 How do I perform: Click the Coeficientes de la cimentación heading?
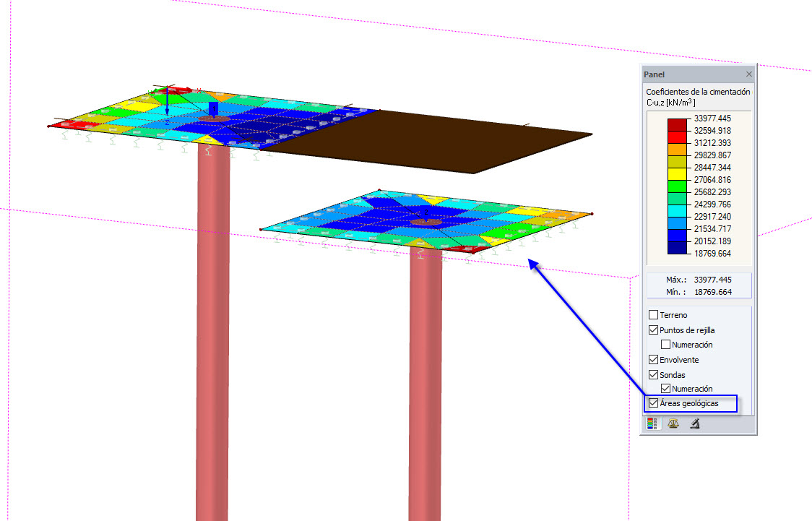click(x=698, y=92)
